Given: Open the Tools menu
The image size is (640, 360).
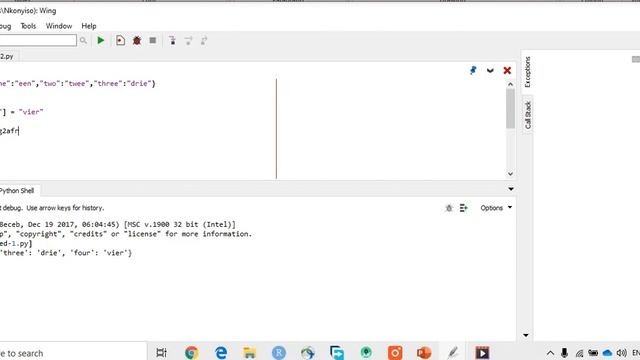Looking at the screenshot, I should click(28, 26).
